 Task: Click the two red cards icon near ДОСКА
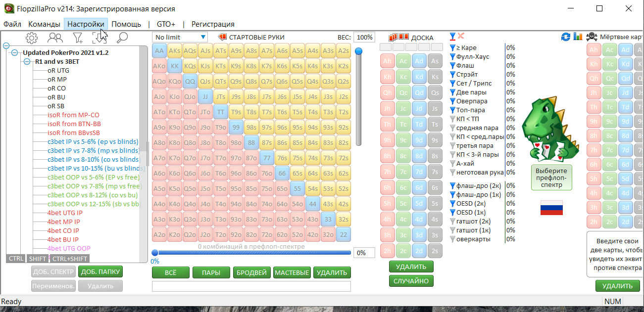(403, 37)
